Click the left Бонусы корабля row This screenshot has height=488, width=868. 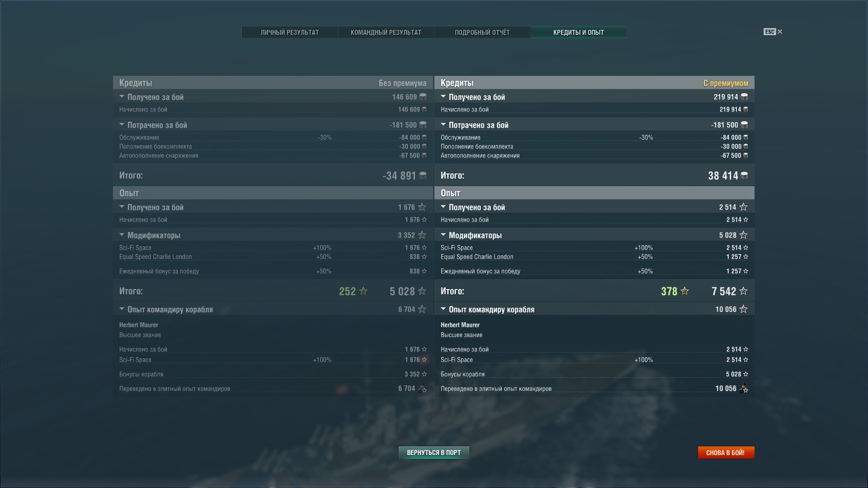273,374
